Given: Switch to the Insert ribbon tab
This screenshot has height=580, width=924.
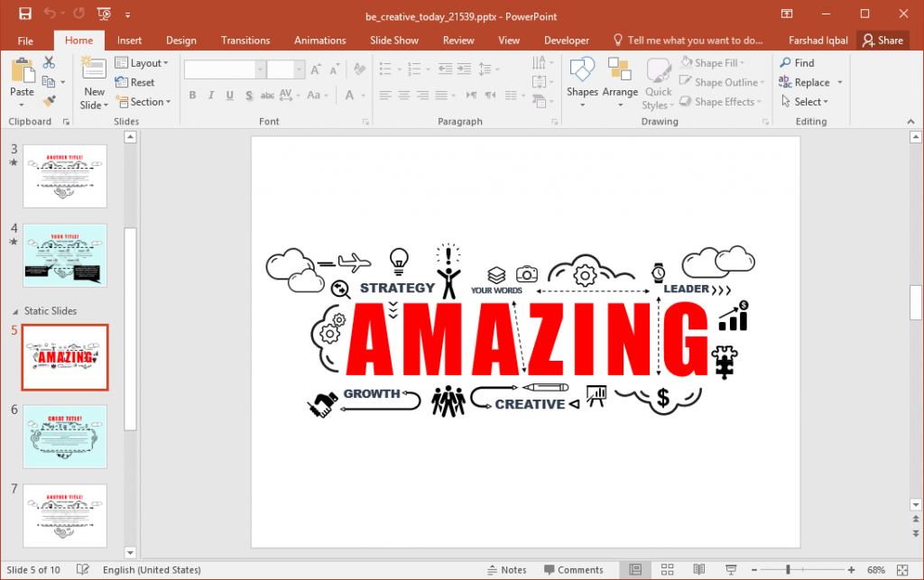Looking at the screenshot, I should pos(129,40).
